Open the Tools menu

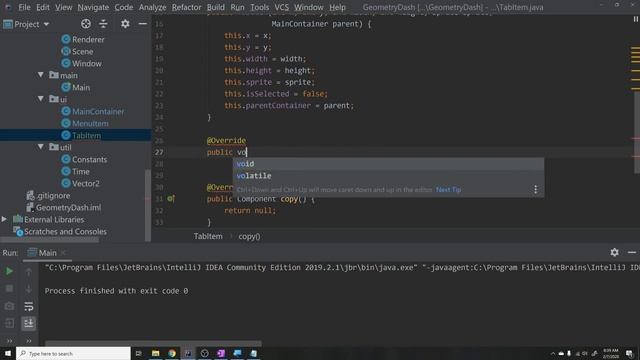[260, 7]
